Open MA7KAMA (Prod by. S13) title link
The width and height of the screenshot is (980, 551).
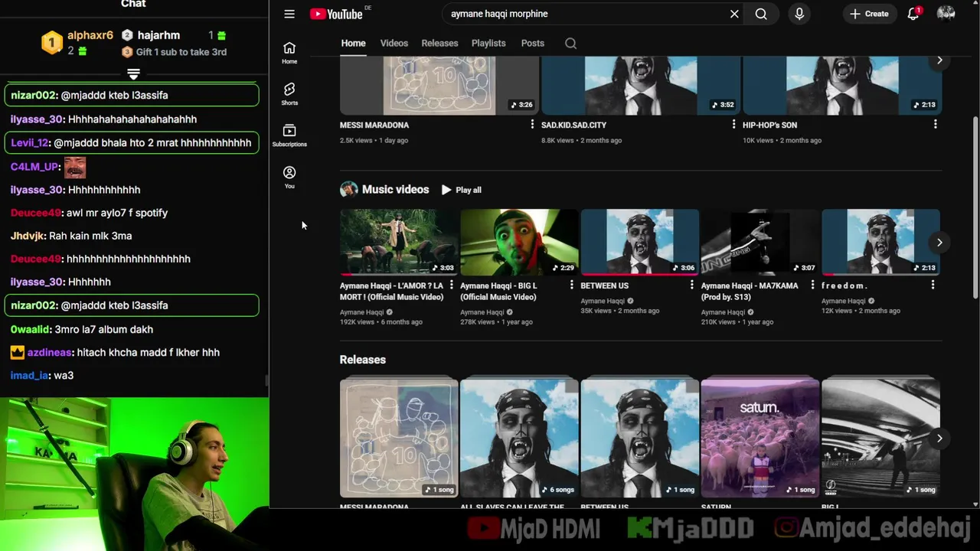[750, 291]
